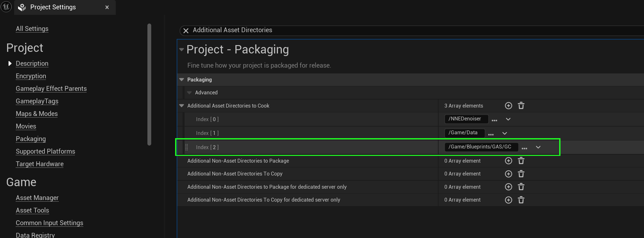Go to Maps & Modes settings
The width and height of the screenshot is (644, 238).
[37, 114]
